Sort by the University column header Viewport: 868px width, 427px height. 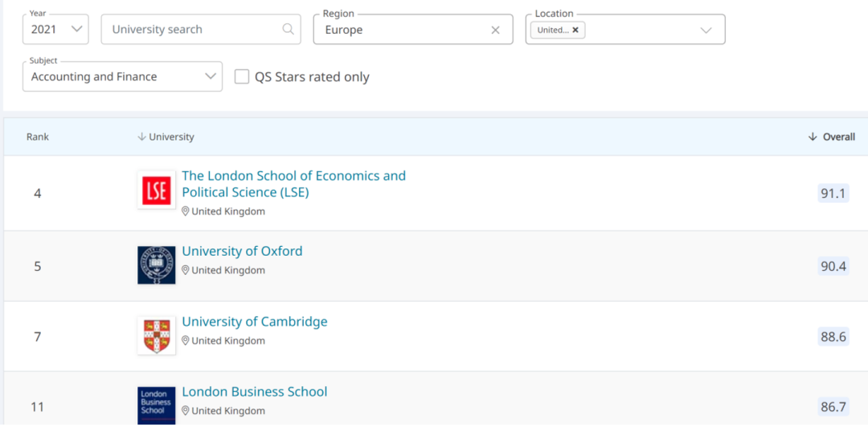pyautogui.click(x=172, y=137)
